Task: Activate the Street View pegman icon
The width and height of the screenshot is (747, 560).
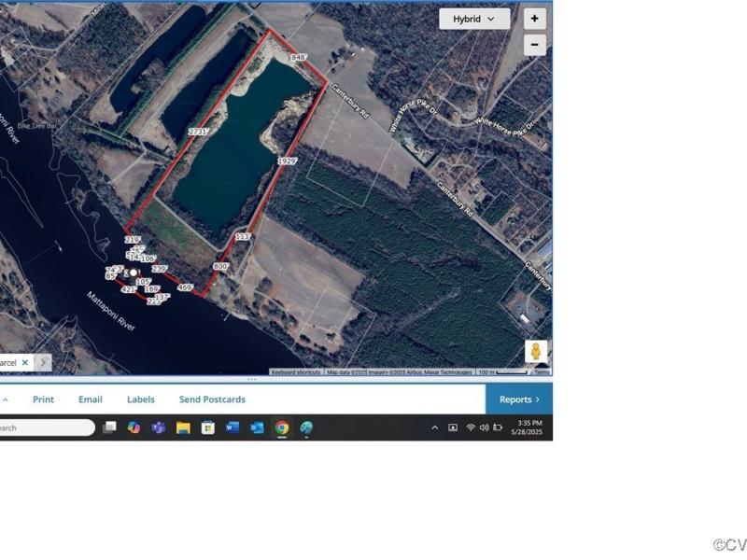Action: click(x=536, y=351)
